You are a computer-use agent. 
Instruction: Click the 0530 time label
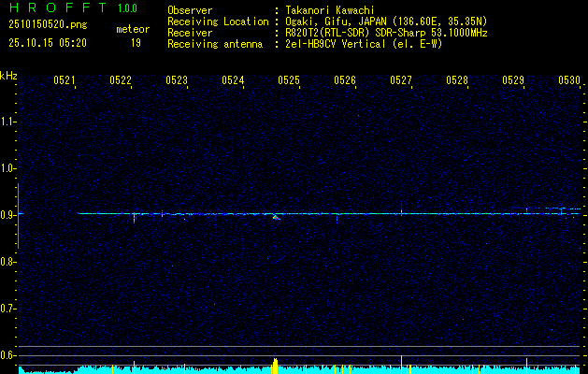coord(569,79)
